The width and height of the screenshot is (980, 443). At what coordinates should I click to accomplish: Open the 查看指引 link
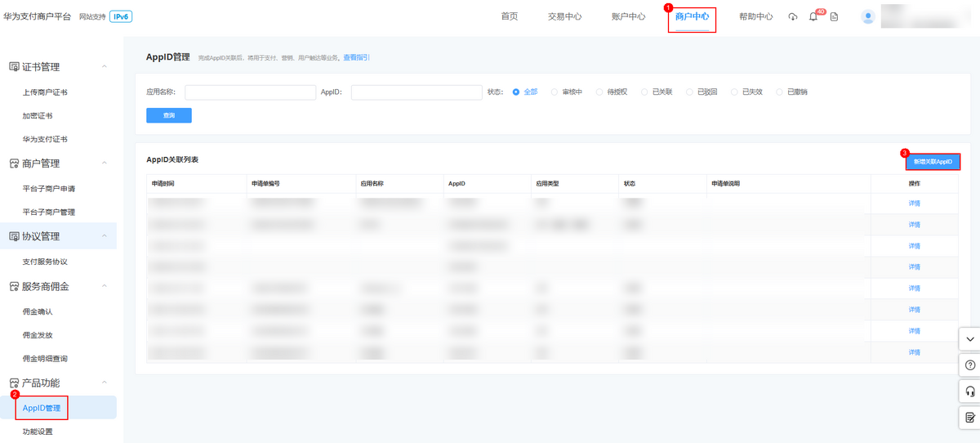point(356,58)
